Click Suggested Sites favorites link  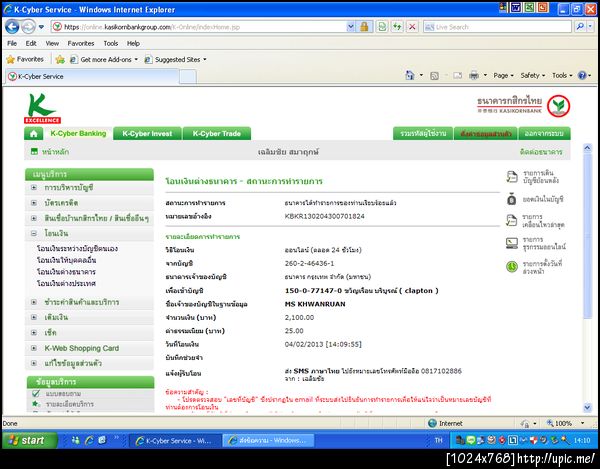pos(176,59)
